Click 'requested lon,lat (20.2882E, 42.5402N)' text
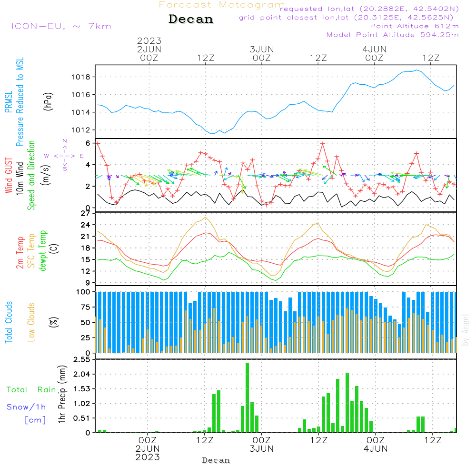This screenshot has width=476, height=476. click(x=369, y=9)
